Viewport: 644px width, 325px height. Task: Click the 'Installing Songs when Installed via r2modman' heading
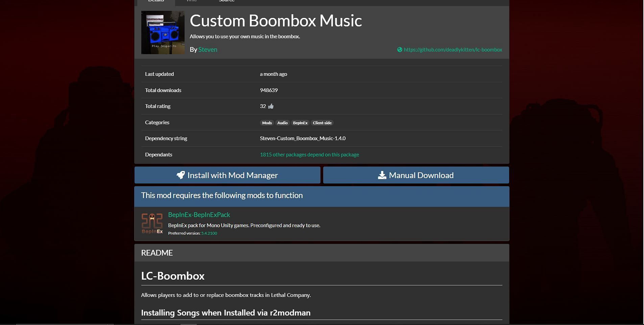coord(226,313)
